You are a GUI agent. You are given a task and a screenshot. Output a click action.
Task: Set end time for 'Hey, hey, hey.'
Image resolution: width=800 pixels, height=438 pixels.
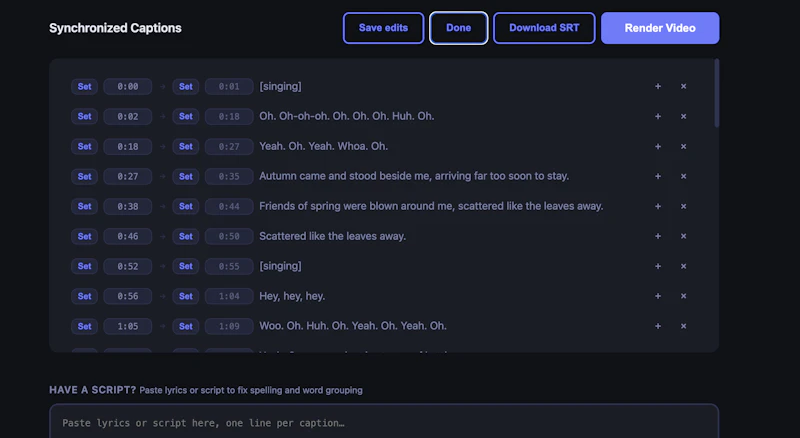point(186,296)
